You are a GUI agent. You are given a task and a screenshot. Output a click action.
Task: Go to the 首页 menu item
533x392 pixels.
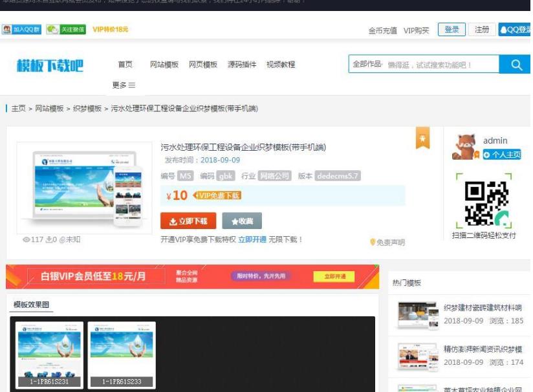click(125, 64)
